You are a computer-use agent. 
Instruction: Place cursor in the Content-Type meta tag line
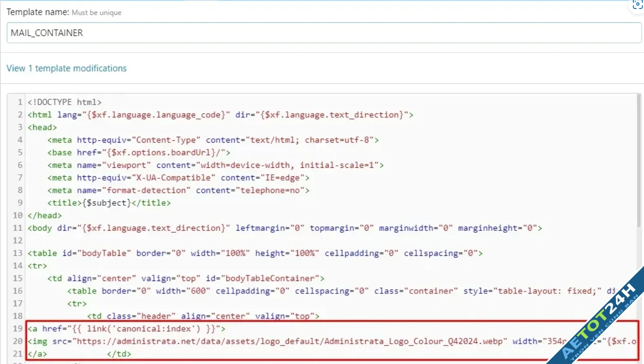point(212,140)
